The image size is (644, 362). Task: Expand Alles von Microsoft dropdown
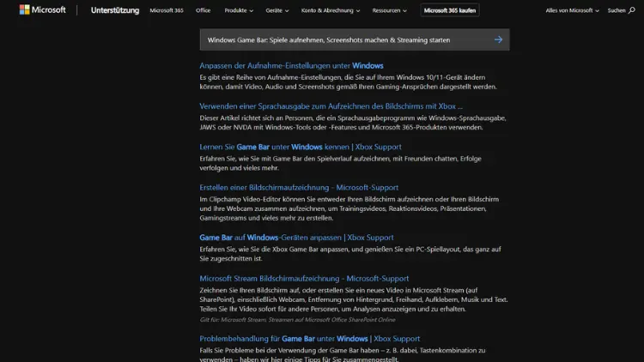click(x=572, y=10)
